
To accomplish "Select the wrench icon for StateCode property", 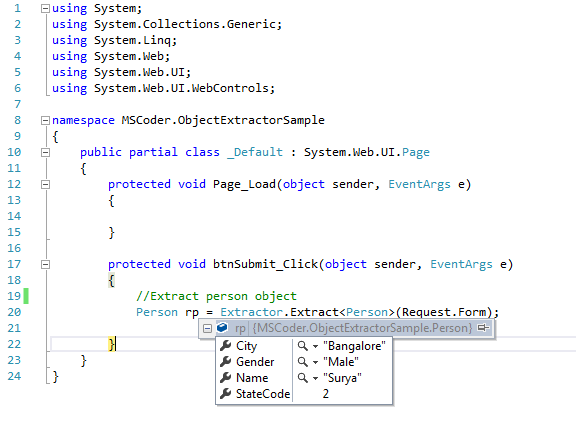I will pyautogui.click(x=225, y=394).
